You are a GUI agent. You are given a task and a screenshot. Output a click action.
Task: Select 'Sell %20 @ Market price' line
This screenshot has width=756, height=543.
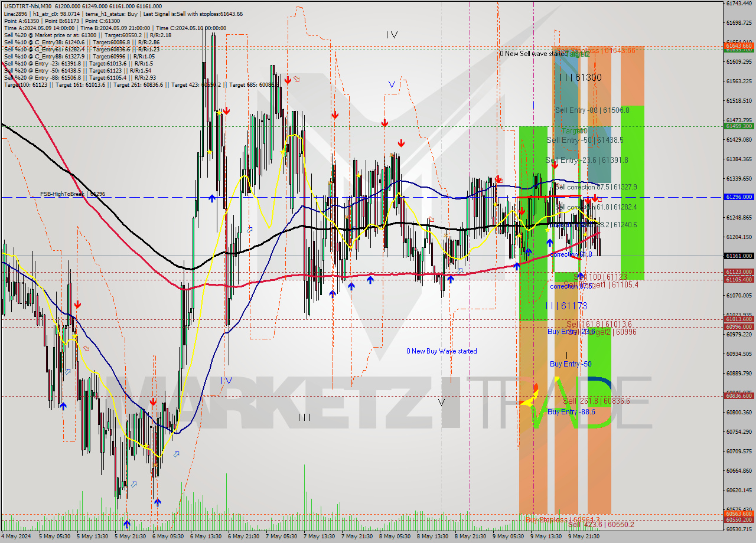[x=87, y=35]
